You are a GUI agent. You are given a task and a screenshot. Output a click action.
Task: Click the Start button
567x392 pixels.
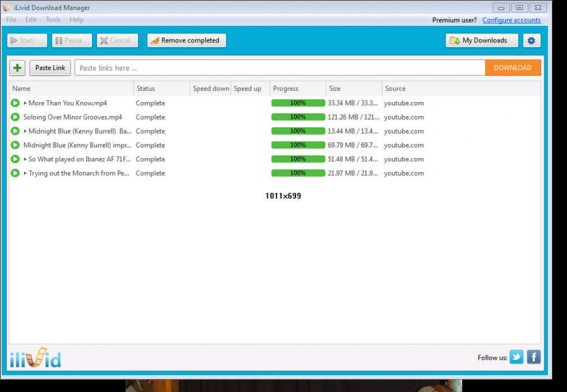coord(27,40)
